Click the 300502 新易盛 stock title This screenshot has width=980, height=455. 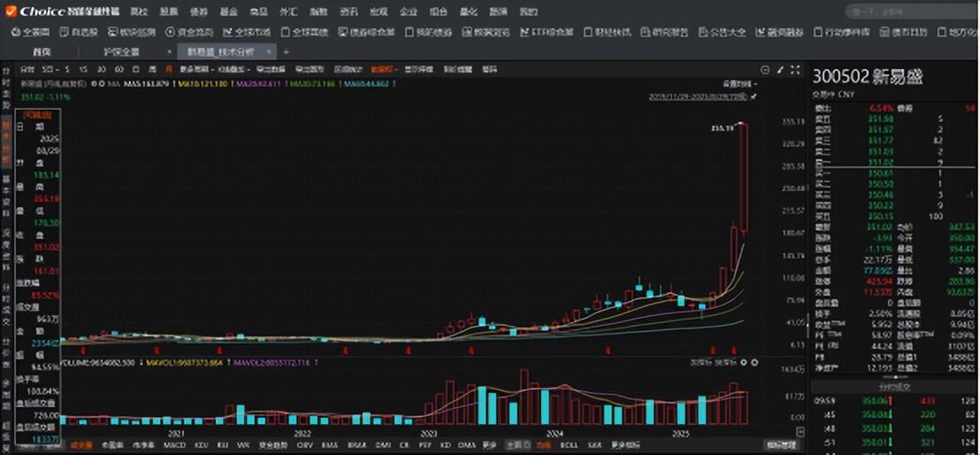coord(869,77)
